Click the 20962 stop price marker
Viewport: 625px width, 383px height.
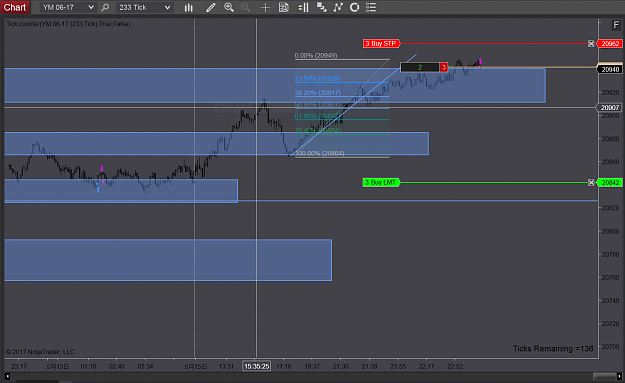610,43
